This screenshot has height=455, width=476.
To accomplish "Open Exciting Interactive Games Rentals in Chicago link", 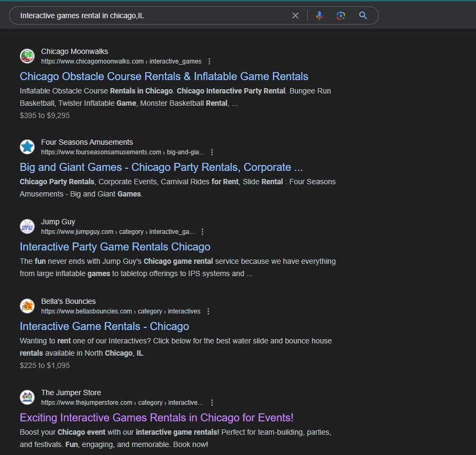I will point(157,418).
